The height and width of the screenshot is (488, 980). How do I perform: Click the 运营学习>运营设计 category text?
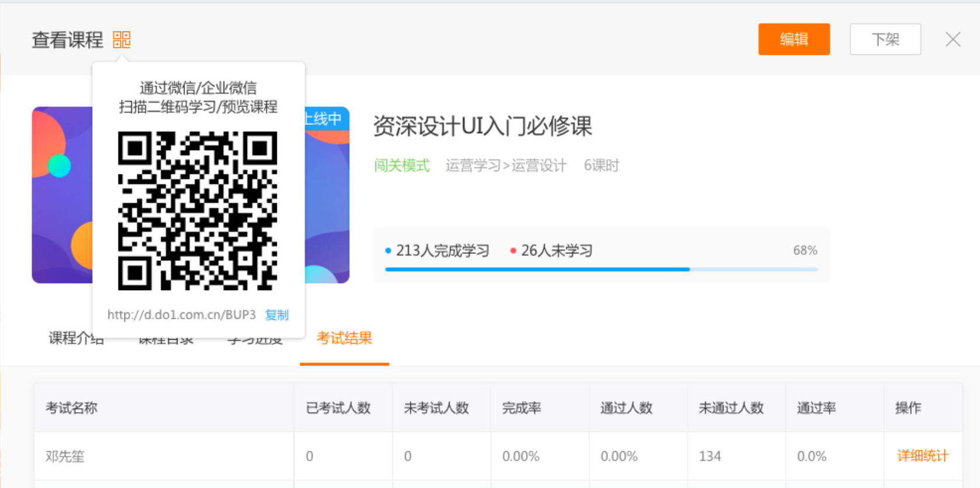[506, 166]
